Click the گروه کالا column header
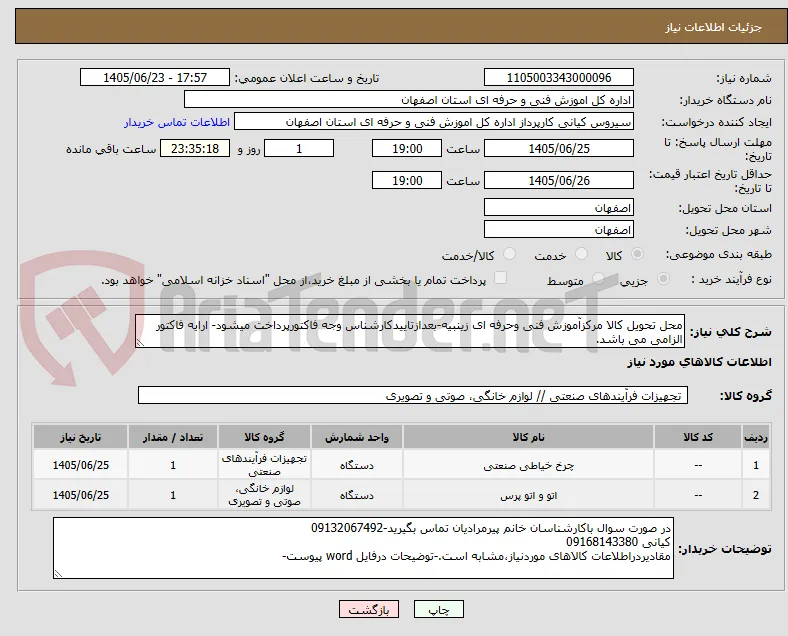This screenshot has height=636, width=788. [x=264, y=437]
